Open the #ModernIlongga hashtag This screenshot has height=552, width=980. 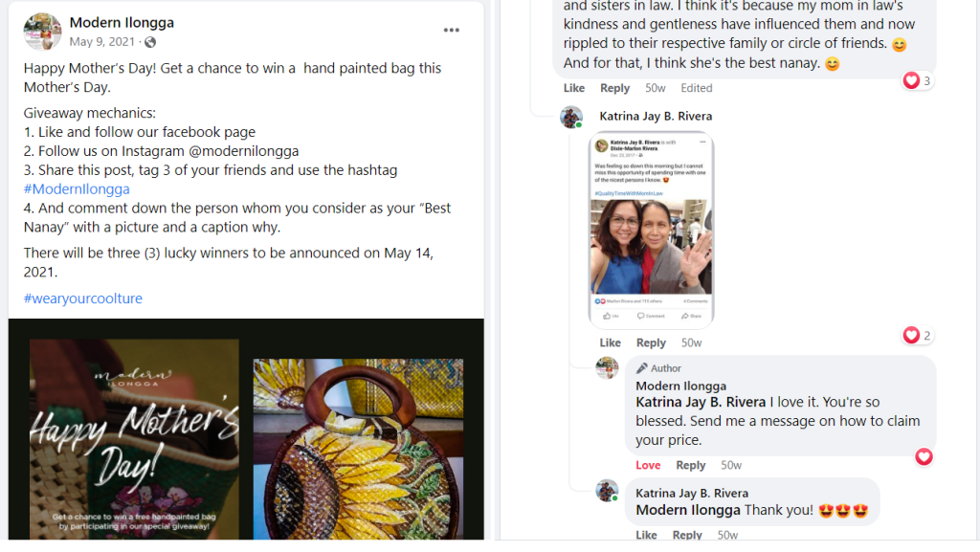pos(77,188)
